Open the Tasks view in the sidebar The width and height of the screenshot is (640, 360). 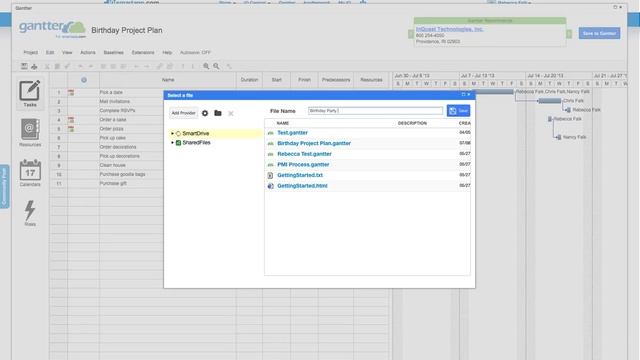click(30, 93)
